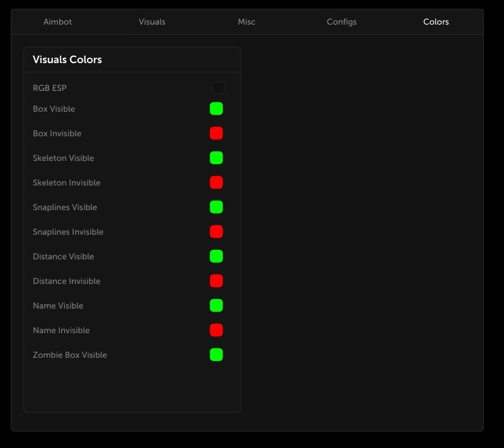Go to the Misc tab

(x=247, y=22)
